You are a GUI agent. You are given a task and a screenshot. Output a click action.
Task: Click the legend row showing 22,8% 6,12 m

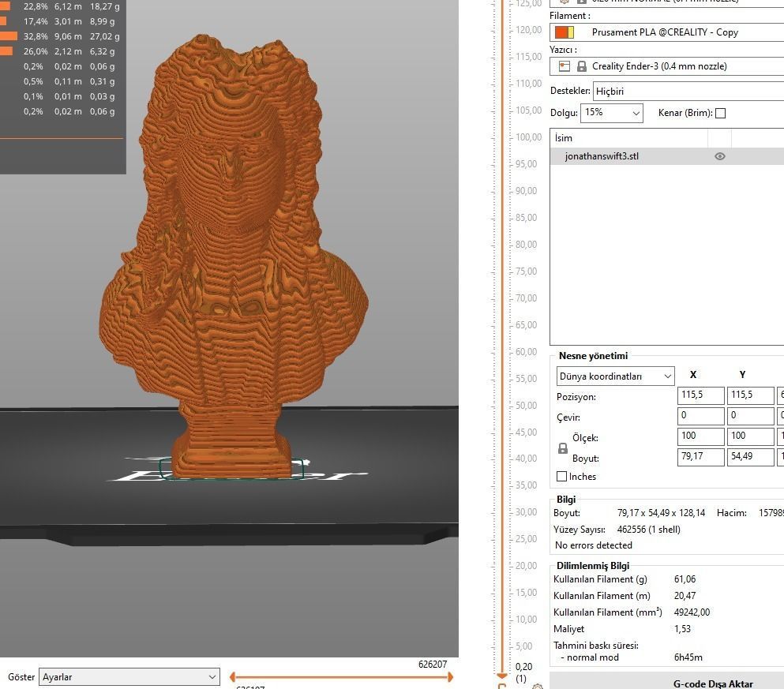61,6
